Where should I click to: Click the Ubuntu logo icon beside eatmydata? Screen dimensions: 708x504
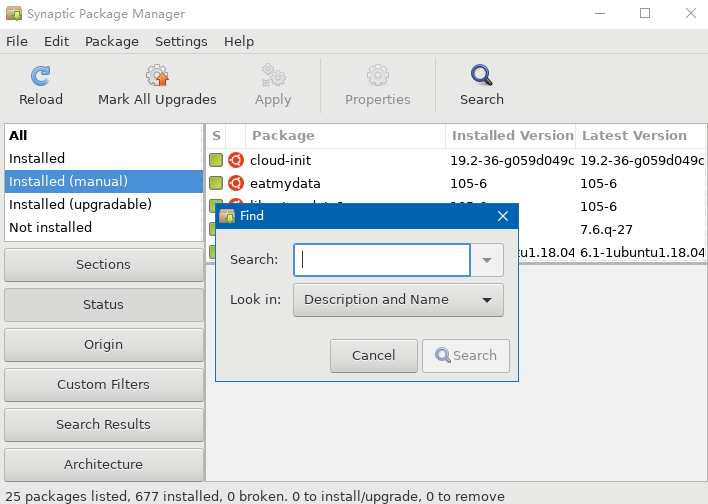(x=236, y=183)
